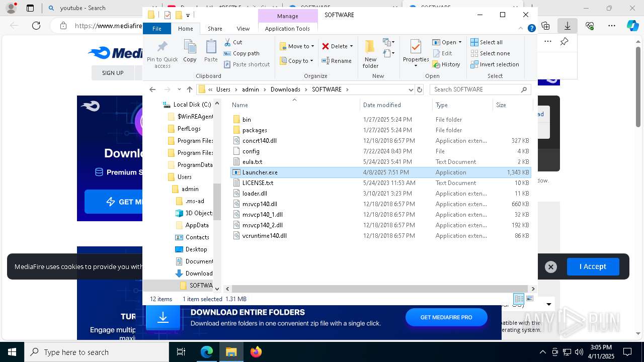
Task: Open browser Downloads icon in Edge toolbar
Action: pyautogui.click(x=568, y=26)
